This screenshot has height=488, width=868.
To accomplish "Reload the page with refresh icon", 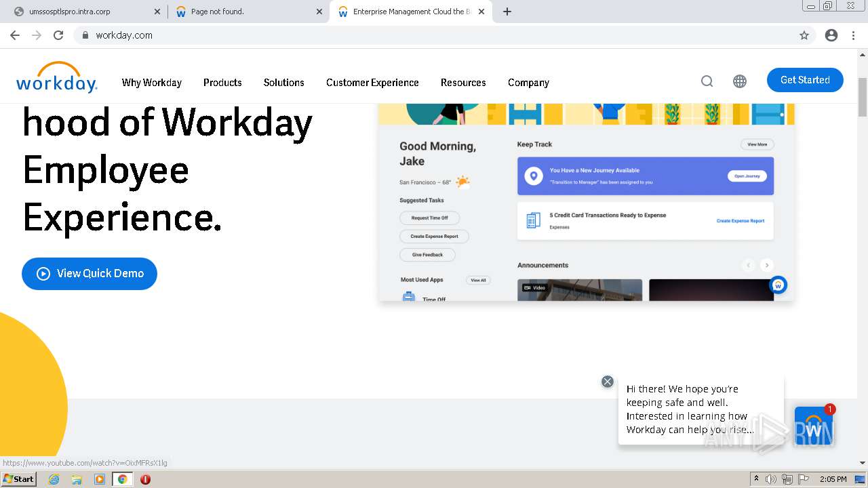I will point(58,35).
